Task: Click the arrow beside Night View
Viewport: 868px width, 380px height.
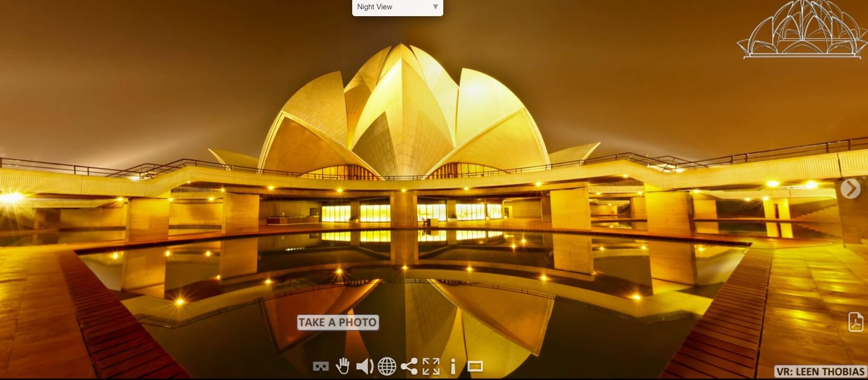Action: pos(435,7)
